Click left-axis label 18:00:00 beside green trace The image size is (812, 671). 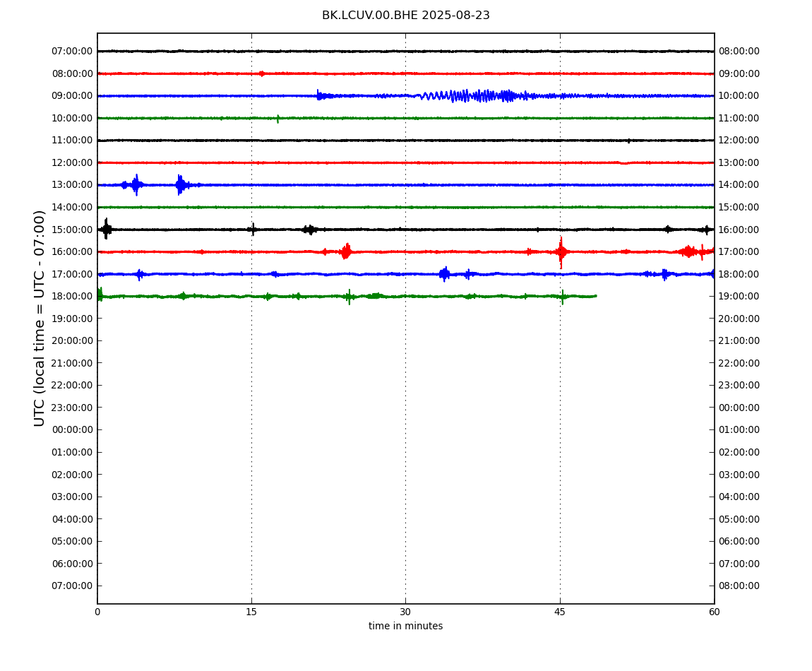point(72,297)
